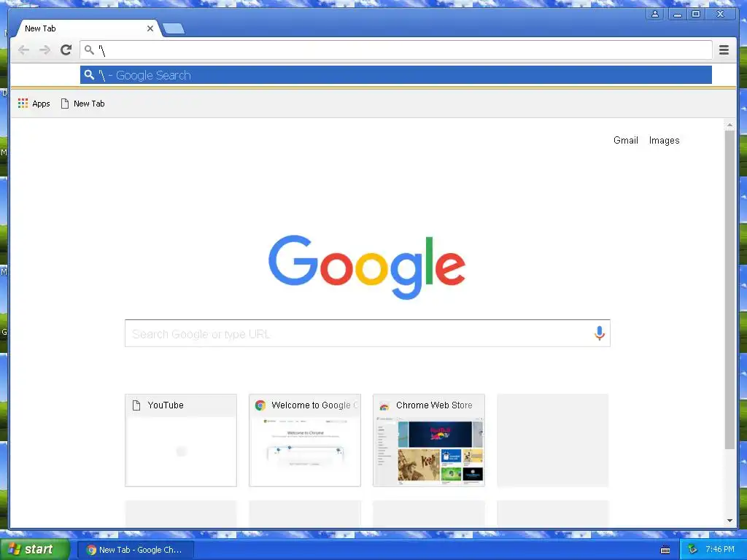747x560 pixels.
Task: Start voice search with microphone icon
Action: click(600, 333)
